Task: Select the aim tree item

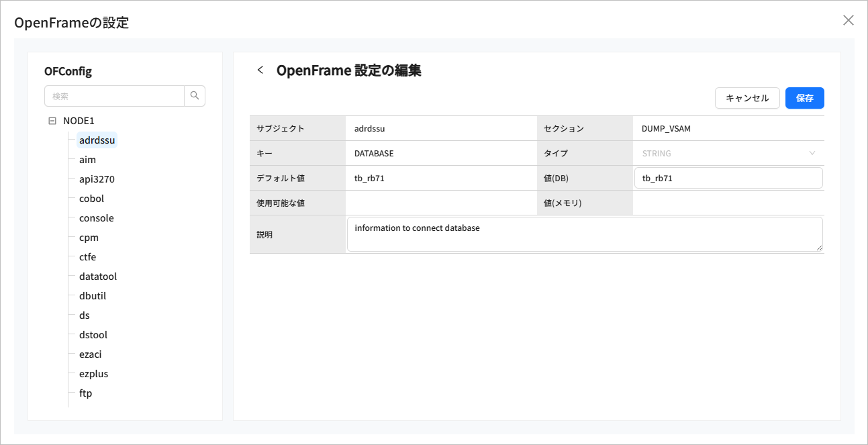Action: [x=87, y=160]
